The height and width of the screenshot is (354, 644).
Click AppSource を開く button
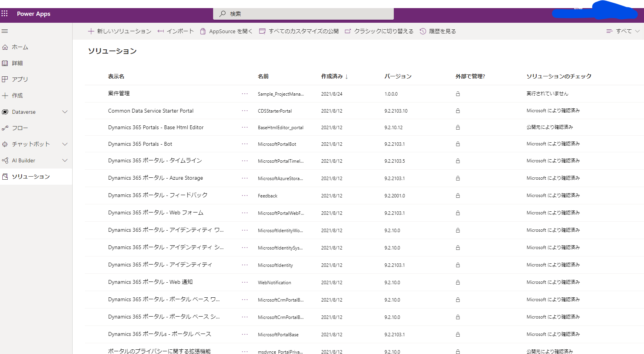point(226,31)
